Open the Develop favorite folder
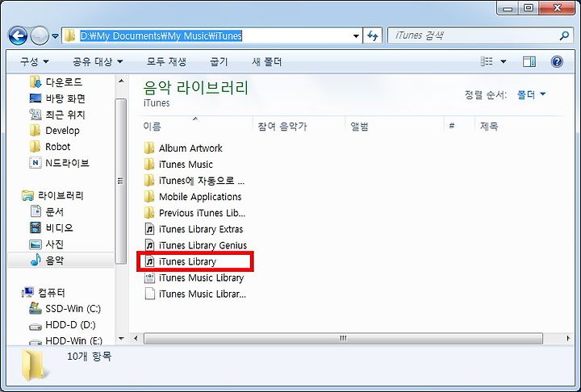Viewport: 581px width, 392px height. pyautogui.click(x=55, y=131)
